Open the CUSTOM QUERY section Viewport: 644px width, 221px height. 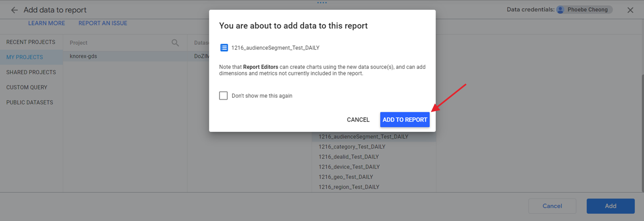(x=26, y=87)
